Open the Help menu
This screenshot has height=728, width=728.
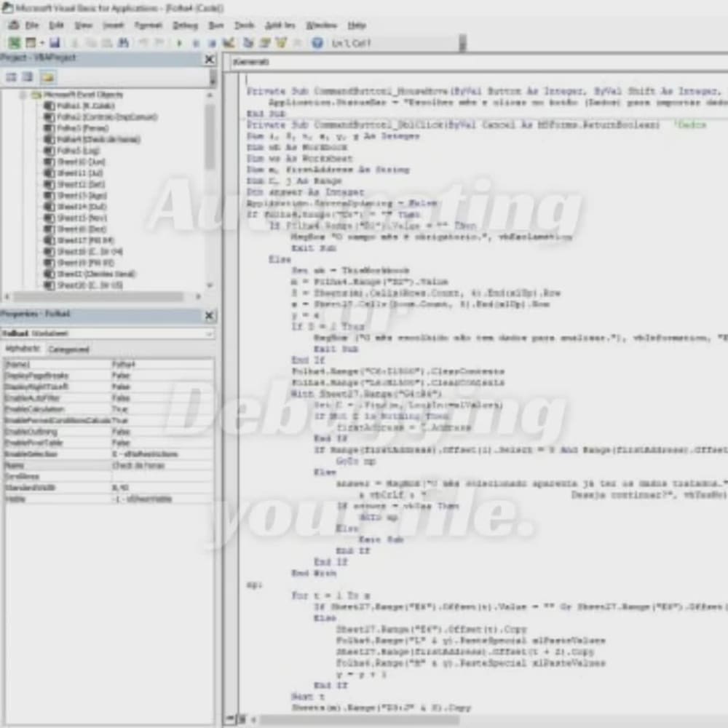(x=357, y=25)
